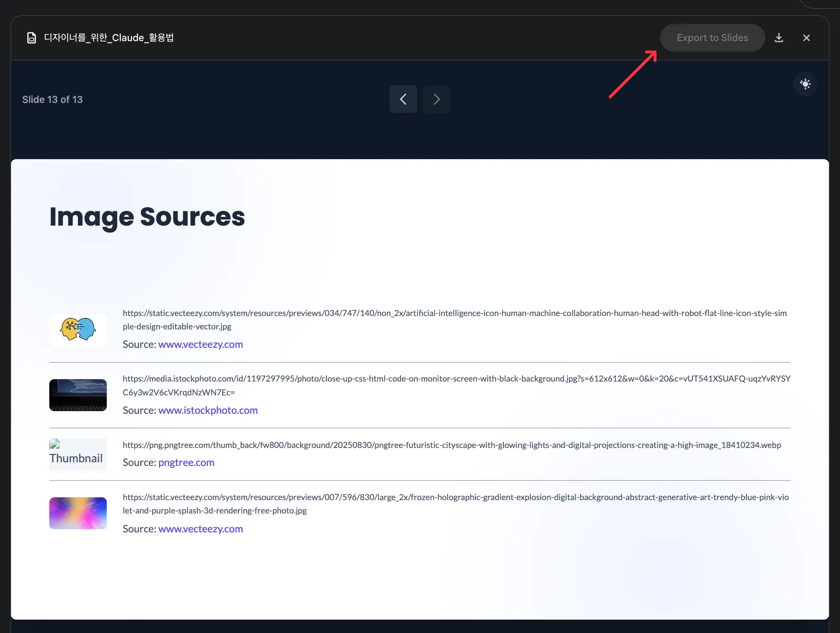The width and height of the screenshot is (840, 633).
Task: Open the pngtree.com source link
Action: pyautogui.click(x=186, y=462)
